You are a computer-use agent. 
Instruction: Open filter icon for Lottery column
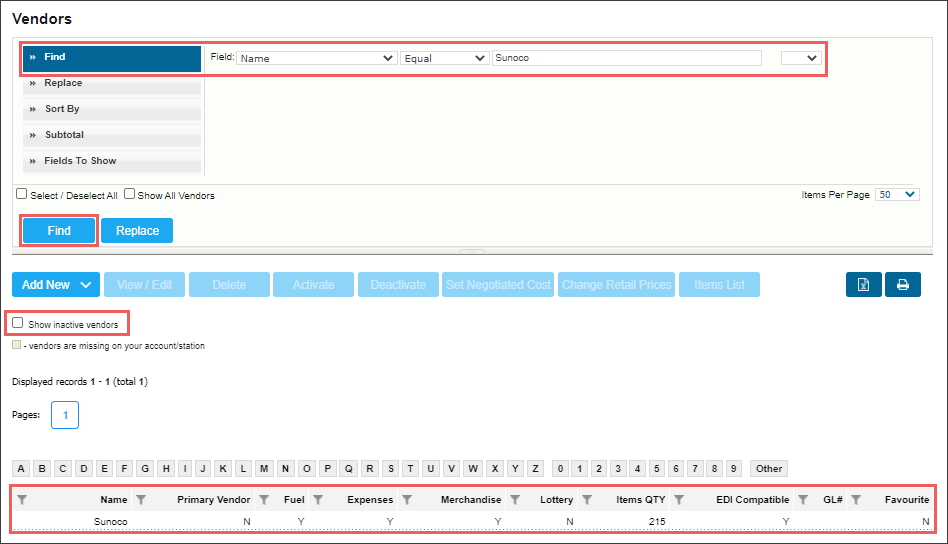coord(515,500)
